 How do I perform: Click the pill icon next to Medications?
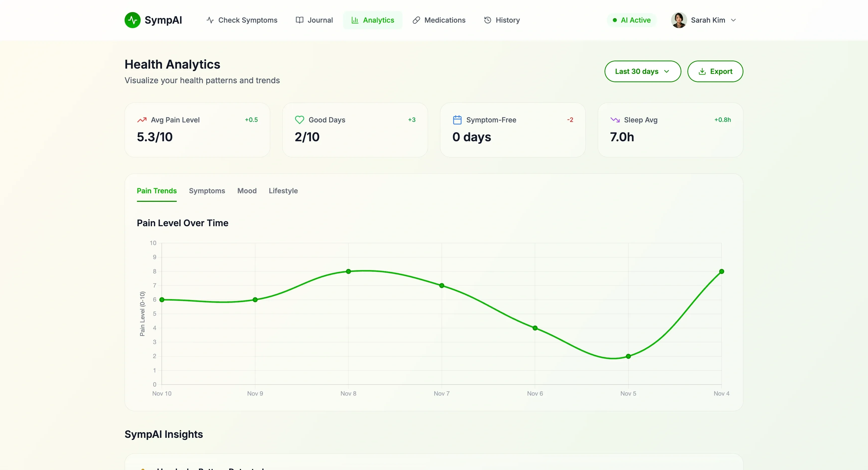click(x=416, y=20)
